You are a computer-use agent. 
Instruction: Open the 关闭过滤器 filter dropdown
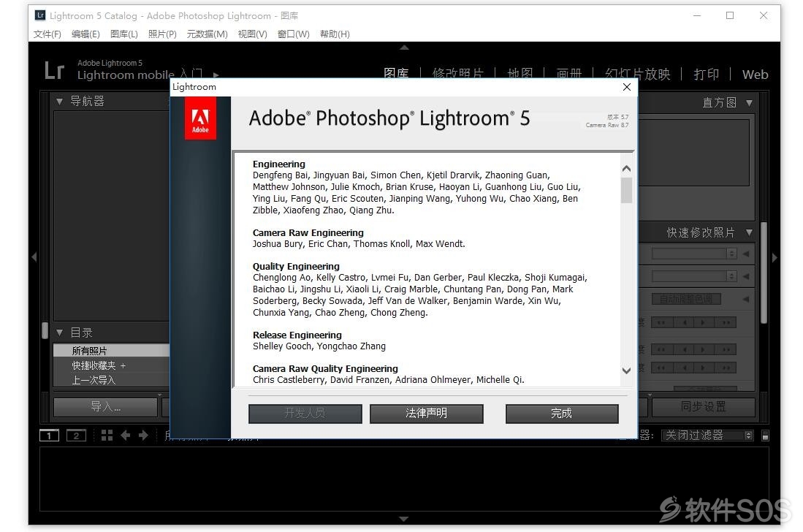tap(707, 436)
